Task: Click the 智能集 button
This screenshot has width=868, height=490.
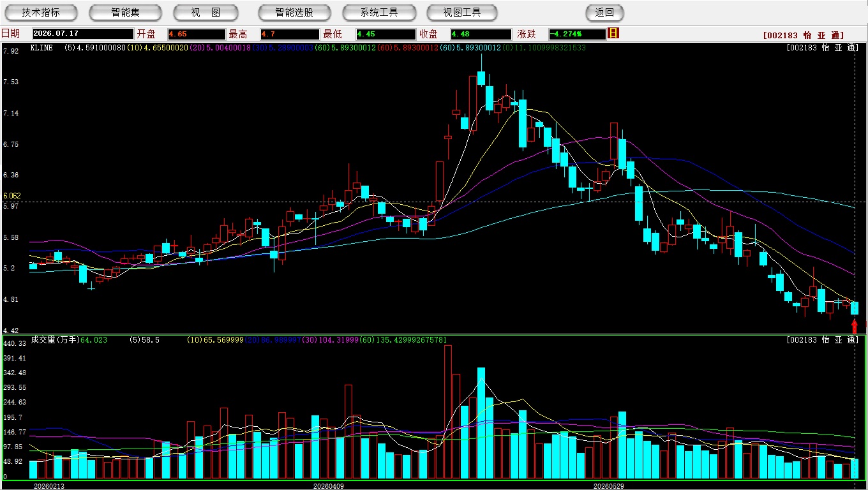Action: pos(125,12)
